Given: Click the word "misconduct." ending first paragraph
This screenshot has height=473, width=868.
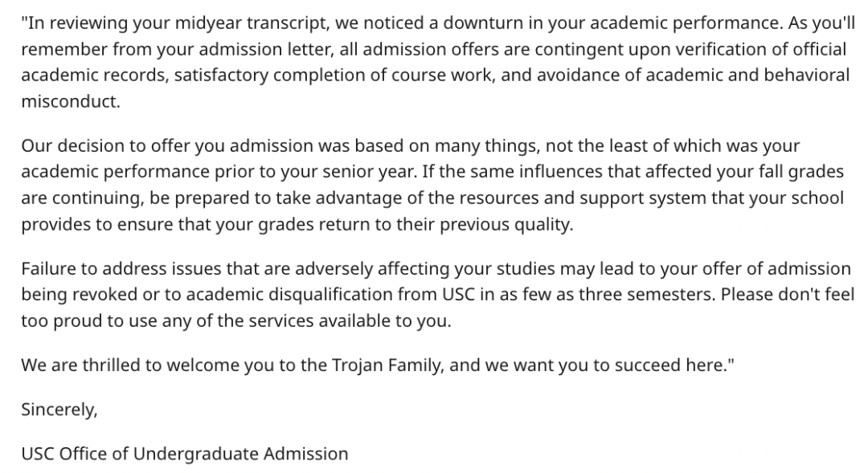Looking at the screenshot, I should click(70, 101).
